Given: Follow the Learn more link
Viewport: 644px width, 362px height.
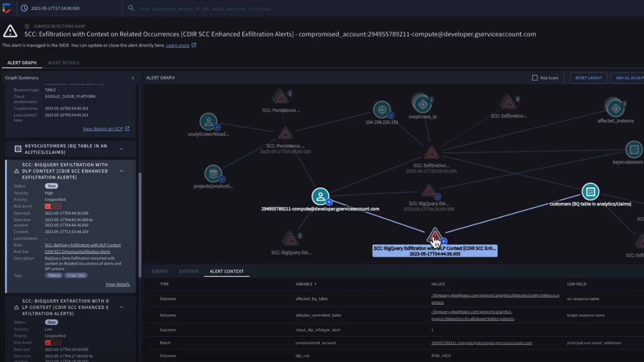Looking at the screenshot, I should coord(178,45).
